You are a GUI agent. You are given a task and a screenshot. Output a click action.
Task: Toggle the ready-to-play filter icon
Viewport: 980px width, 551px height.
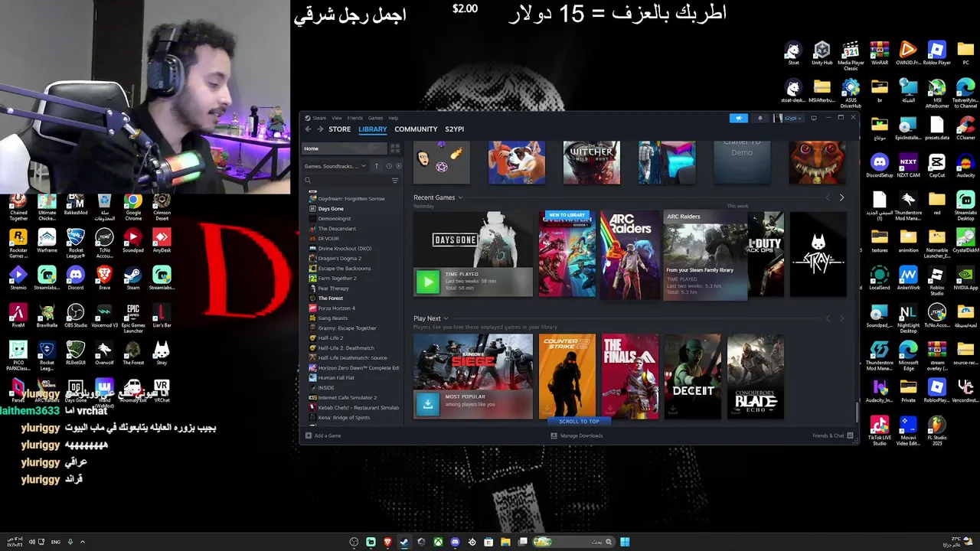(398, 166)
